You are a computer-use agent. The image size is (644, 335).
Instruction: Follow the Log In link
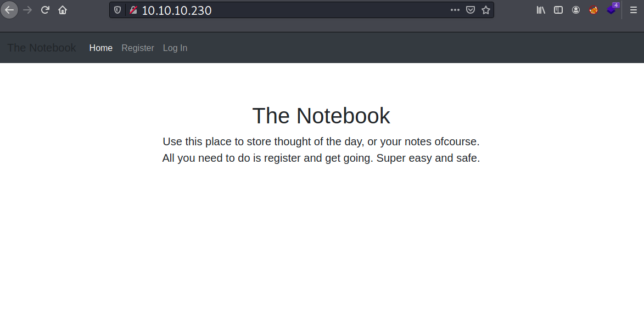[x=175, y=48]
